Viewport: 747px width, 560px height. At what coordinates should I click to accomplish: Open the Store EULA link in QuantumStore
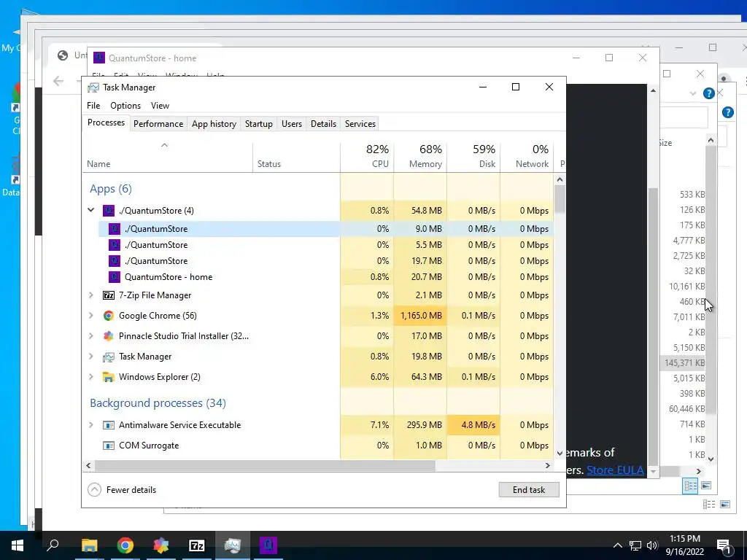click(615, 470)
